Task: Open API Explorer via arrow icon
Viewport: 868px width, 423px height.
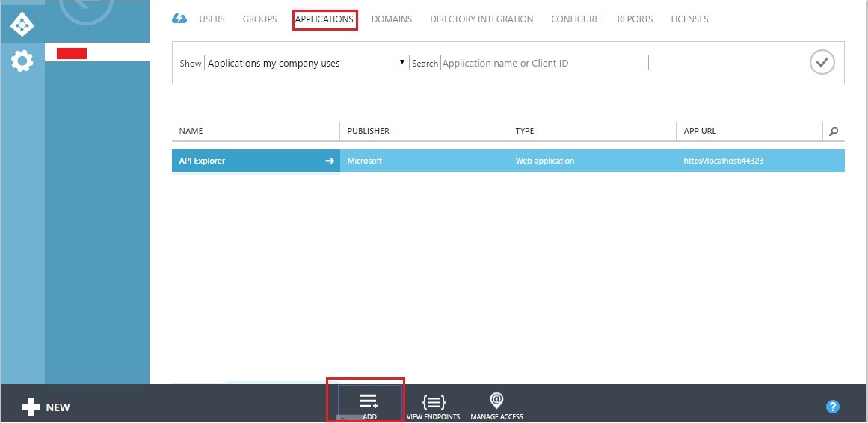Action: point(330,161)
